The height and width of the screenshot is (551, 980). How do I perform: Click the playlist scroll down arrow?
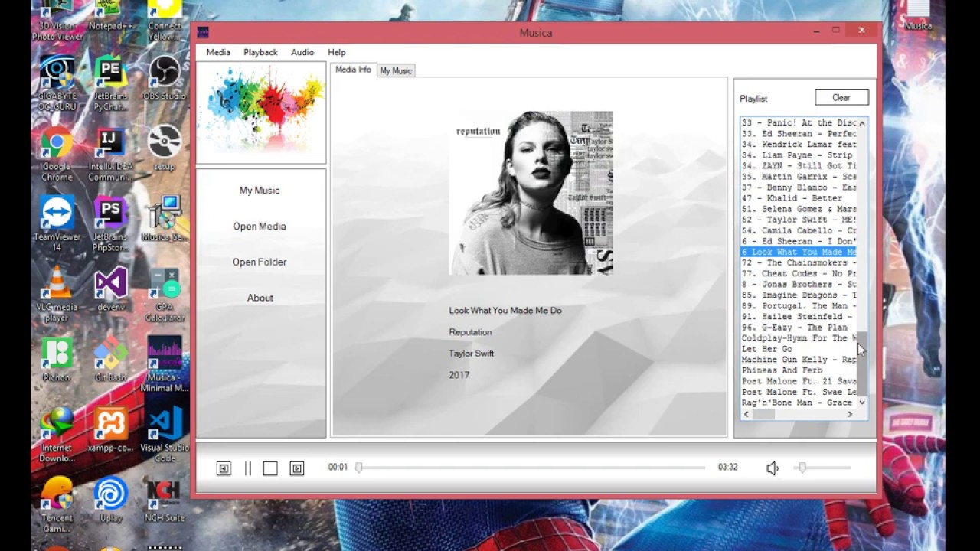tap(862, 403)
